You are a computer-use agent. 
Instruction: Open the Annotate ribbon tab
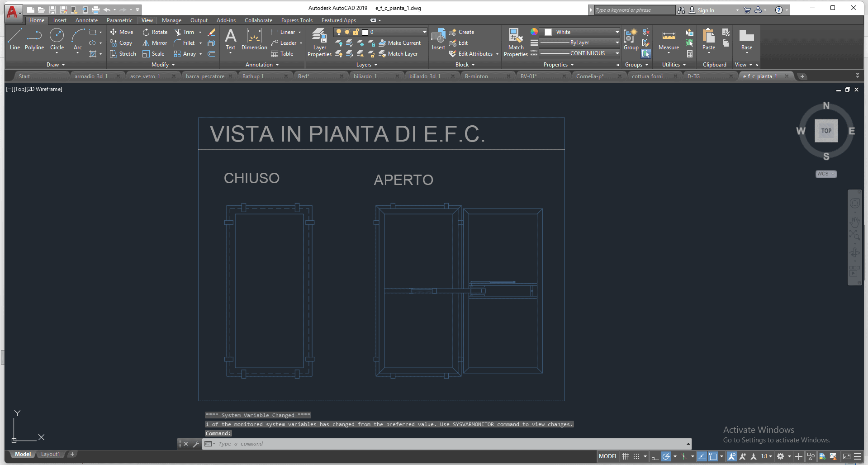click(86, 20)
